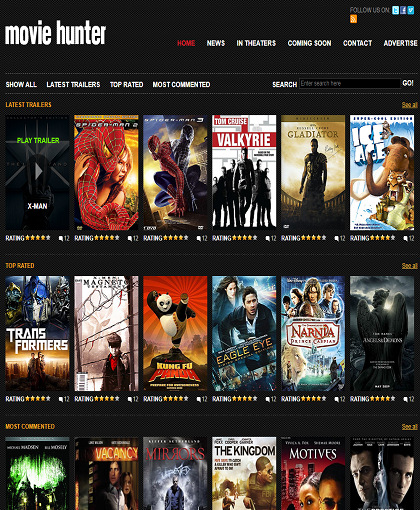Image resolution: width=420 pixels, height=510 pixels.
Task: Open the Gladiator poster
Action: click(313, 173)
